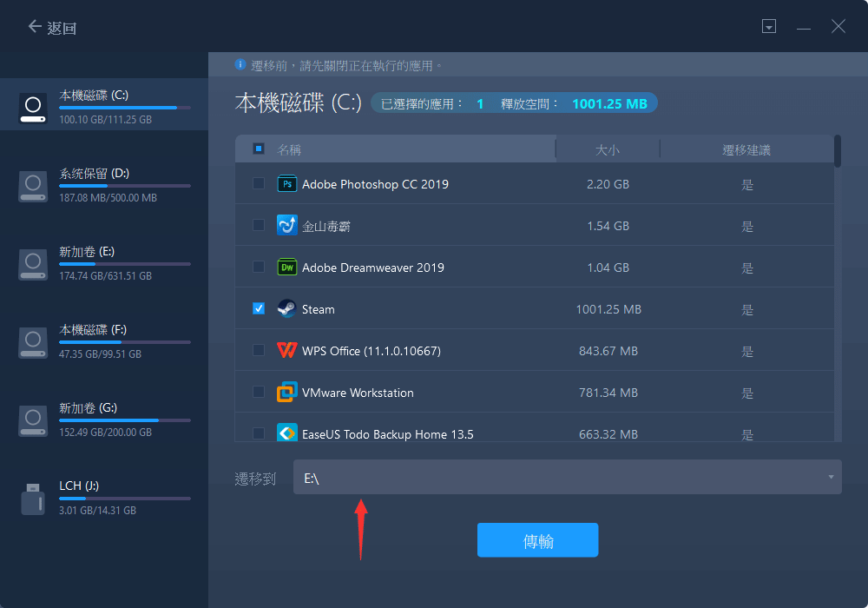This screenshot has height=608, width=868.
Task: Click the 傳輸 transfer button
Action: [x=537, y=539]
